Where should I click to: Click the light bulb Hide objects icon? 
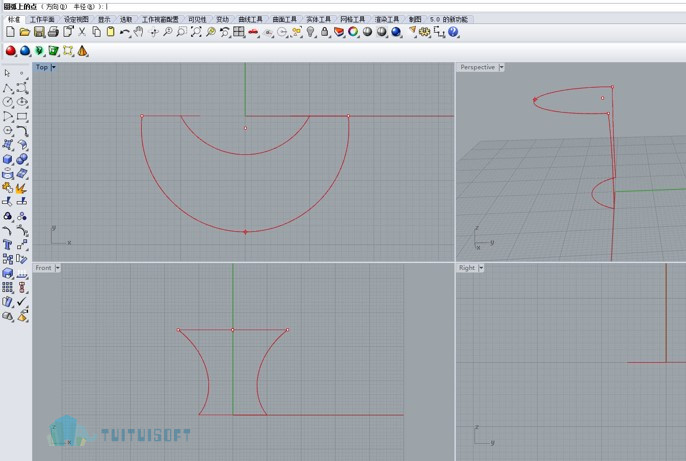click(x=310, y=32)
